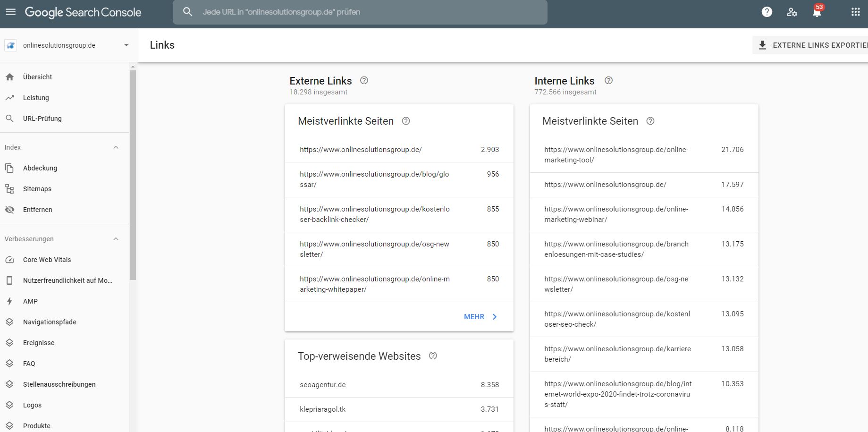Viewport: 868px width, 432px height.
Task: Click the MEHR chevron arrow
Action: coord(495,317)
